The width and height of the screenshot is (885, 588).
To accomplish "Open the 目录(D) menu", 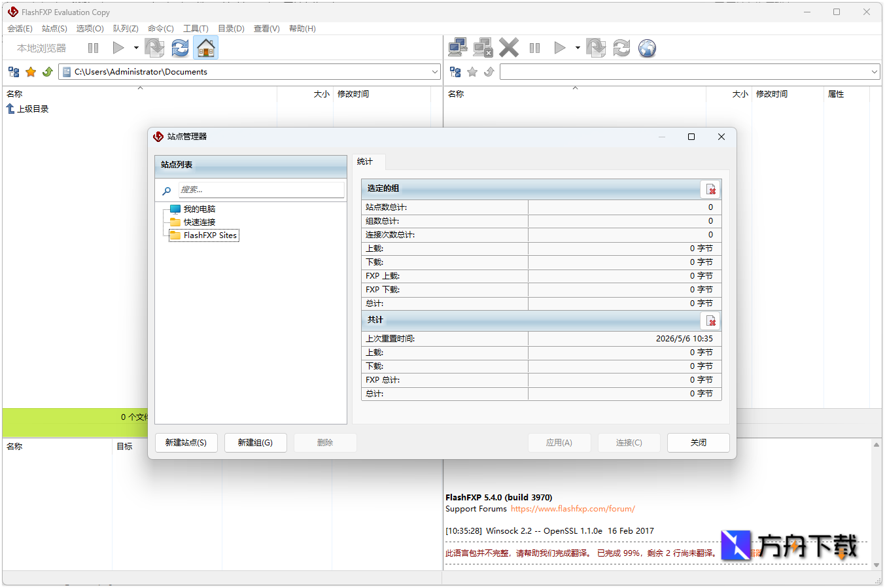I will point(231,29).
